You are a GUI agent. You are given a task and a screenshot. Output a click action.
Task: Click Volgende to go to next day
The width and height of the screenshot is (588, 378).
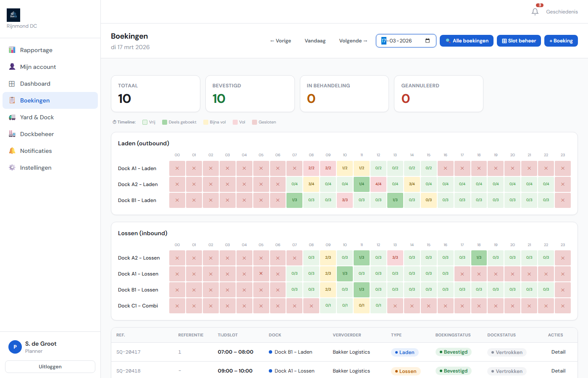pyautogui.click(x=353, y=41)
